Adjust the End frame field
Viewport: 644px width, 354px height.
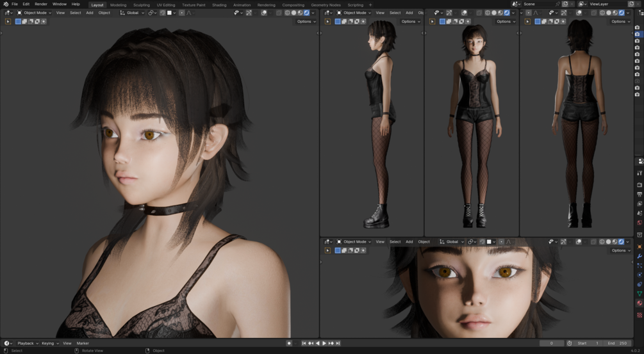point(617,343)
